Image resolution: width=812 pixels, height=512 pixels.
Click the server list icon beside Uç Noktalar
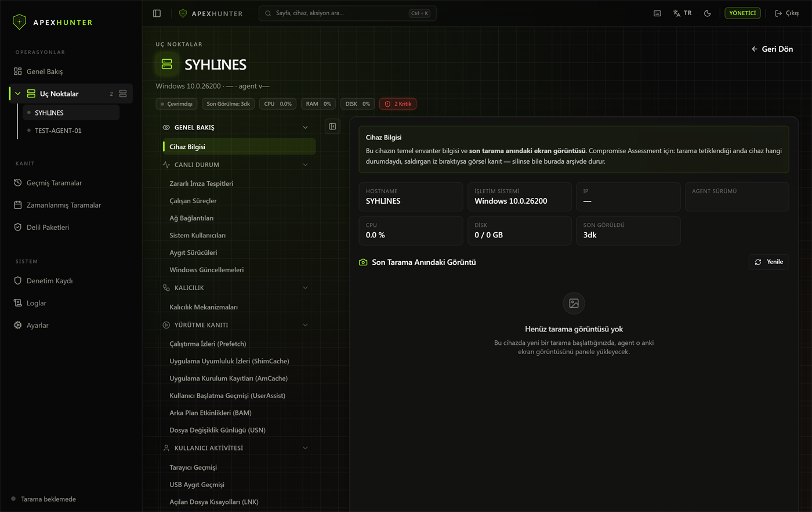[123, 93]
